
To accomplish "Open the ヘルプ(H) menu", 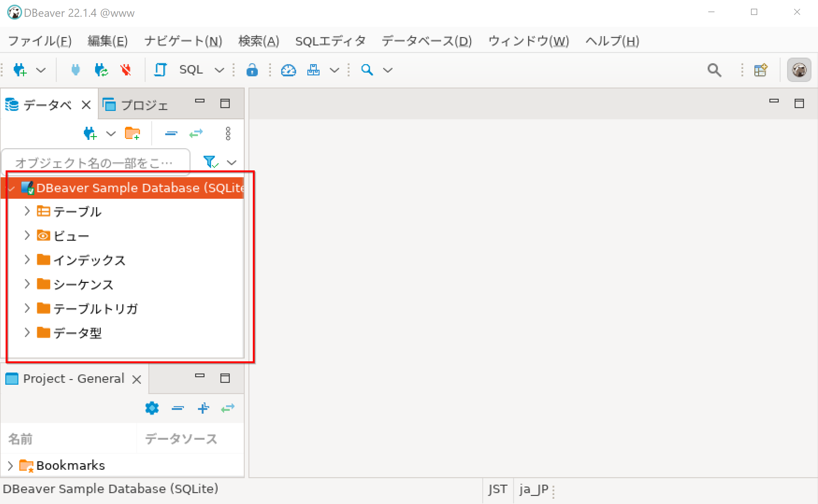I will 612,41.
